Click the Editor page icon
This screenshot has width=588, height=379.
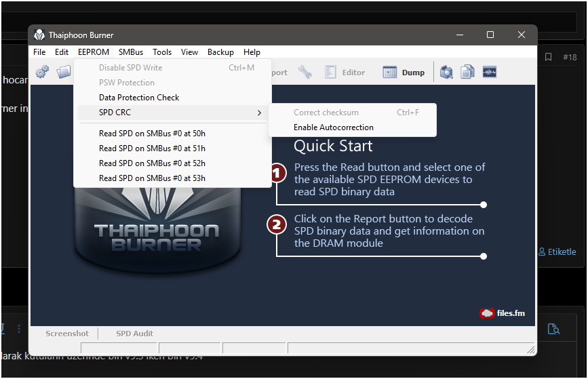click(x=330, y=72)
